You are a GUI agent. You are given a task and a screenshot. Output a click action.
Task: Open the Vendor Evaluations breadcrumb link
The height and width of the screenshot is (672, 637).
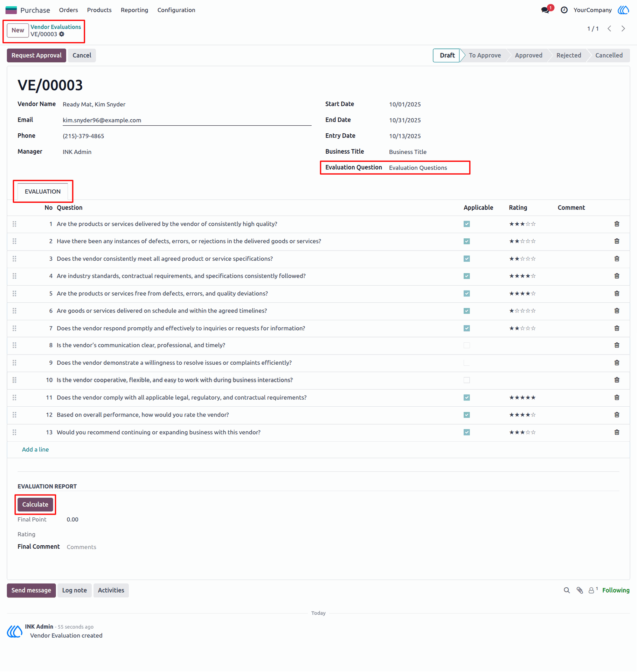(55, 27)
